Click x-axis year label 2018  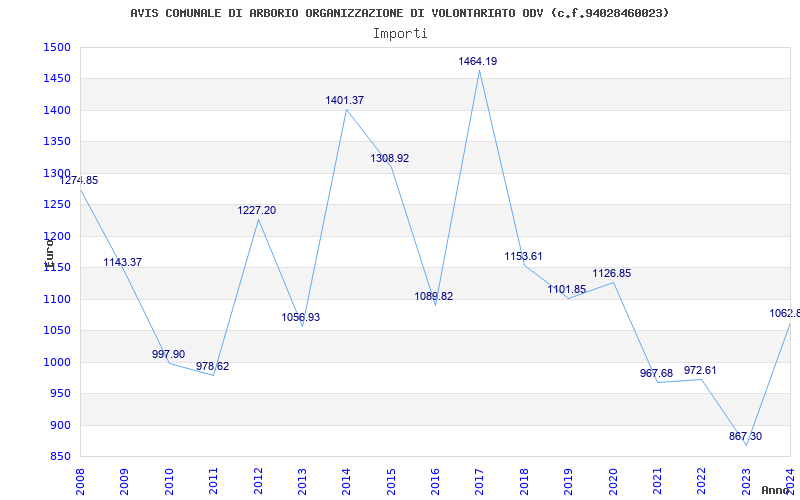[x=524, y=482]
